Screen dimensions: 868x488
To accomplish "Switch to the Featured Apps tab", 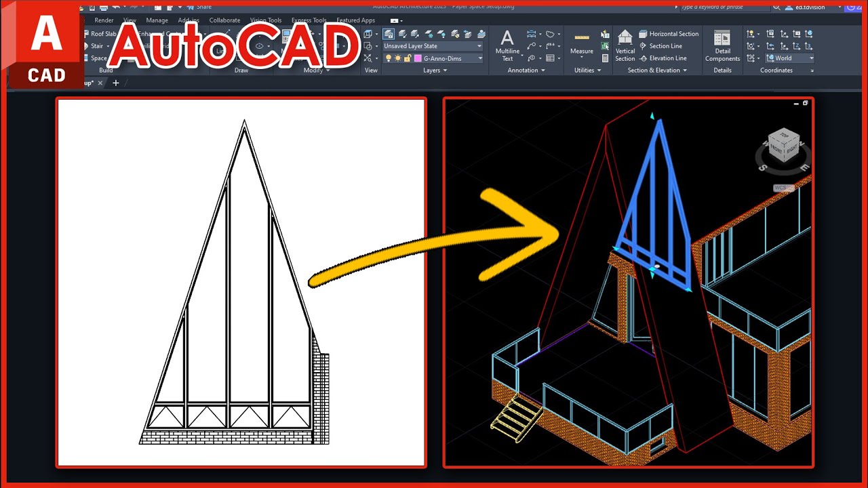I will coord(355,20).
